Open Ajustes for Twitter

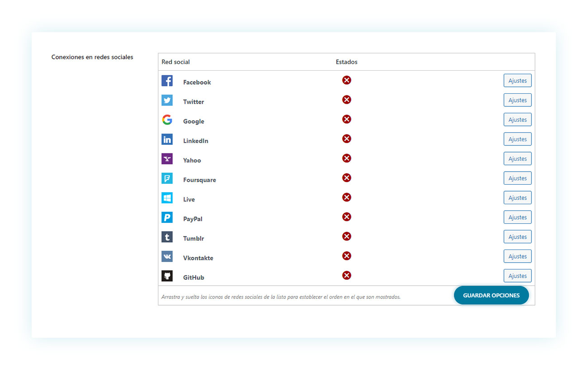(x=517, y=100)
